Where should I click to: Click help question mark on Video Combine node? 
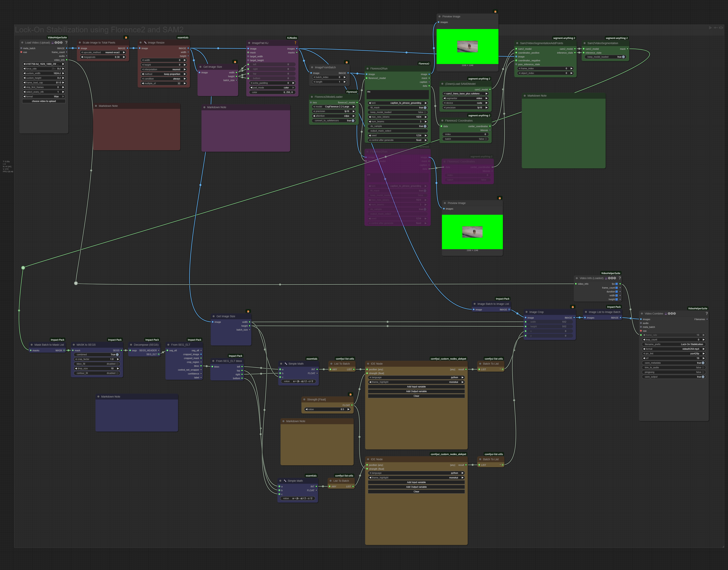(x=706, y=313)
